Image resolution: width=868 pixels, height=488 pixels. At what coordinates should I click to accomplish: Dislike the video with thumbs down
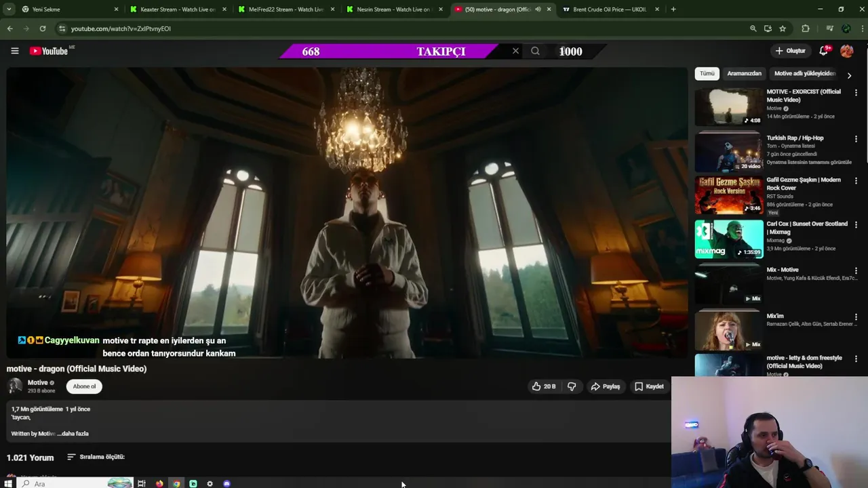pyautogui.click(x=572, y=386)
